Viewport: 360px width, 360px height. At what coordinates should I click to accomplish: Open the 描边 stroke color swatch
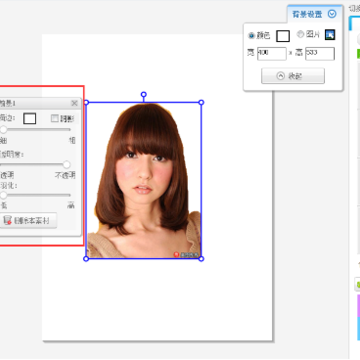coord(30,118)
